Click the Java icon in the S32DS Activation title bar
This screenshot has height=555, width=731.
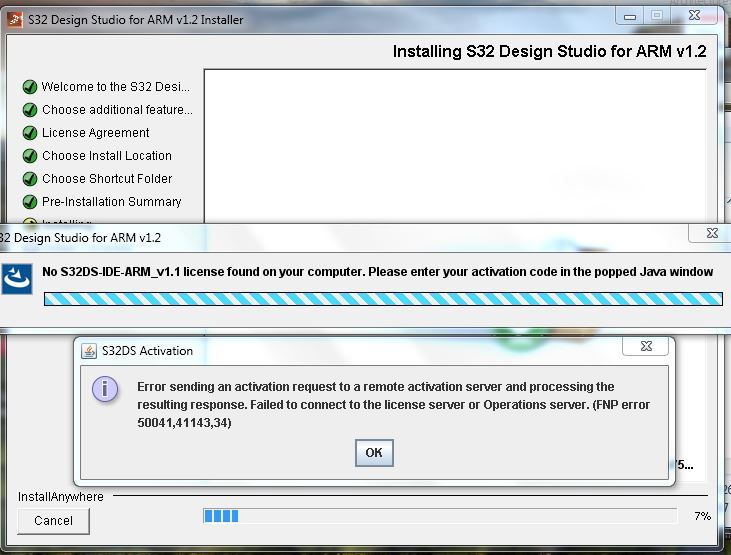tap(89, 351)
